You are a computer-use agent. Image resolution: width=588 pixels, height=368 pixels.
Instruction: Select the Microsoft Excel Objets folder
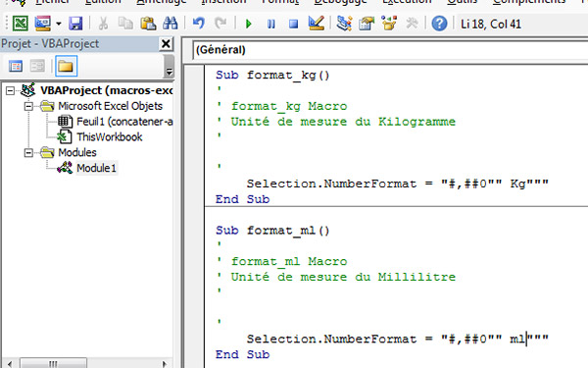110,106
